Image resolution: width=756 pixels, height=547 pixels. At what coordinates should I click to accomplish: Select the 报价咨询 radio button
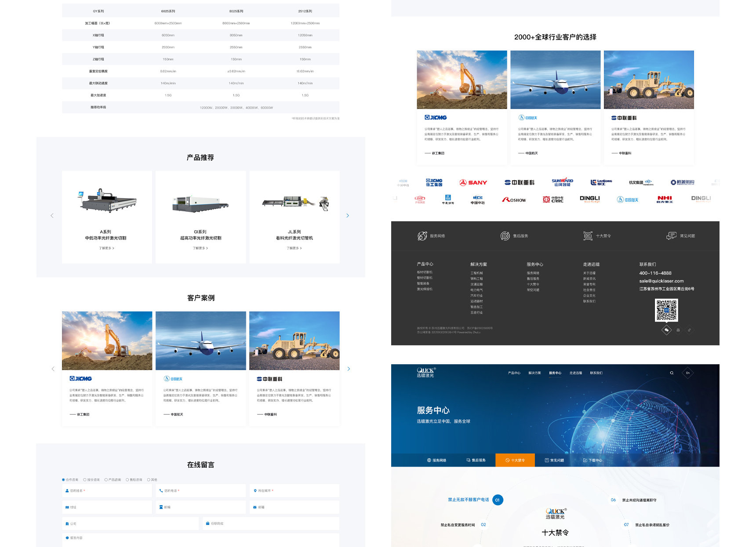85,480
